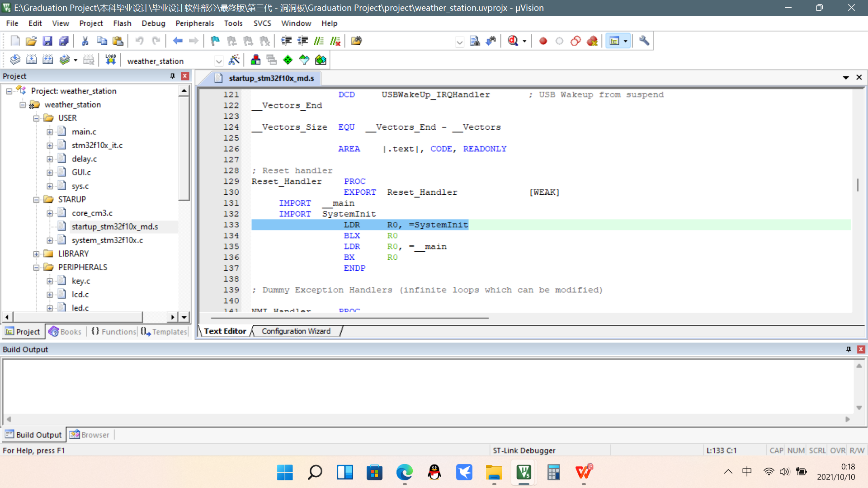This screenshot has width=868, height=488.
Task: Navigate backwards in code history
Action: click(178, 41)
